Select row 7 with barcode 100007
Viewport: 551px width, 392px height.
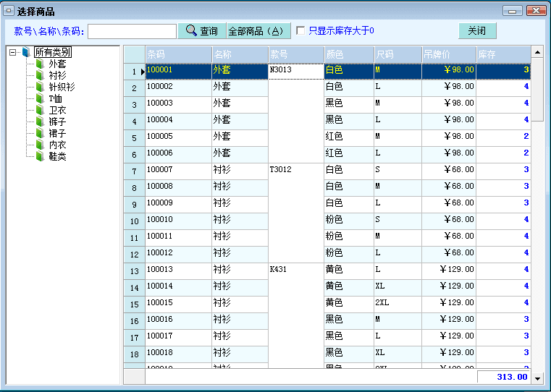tap(177, 170)
